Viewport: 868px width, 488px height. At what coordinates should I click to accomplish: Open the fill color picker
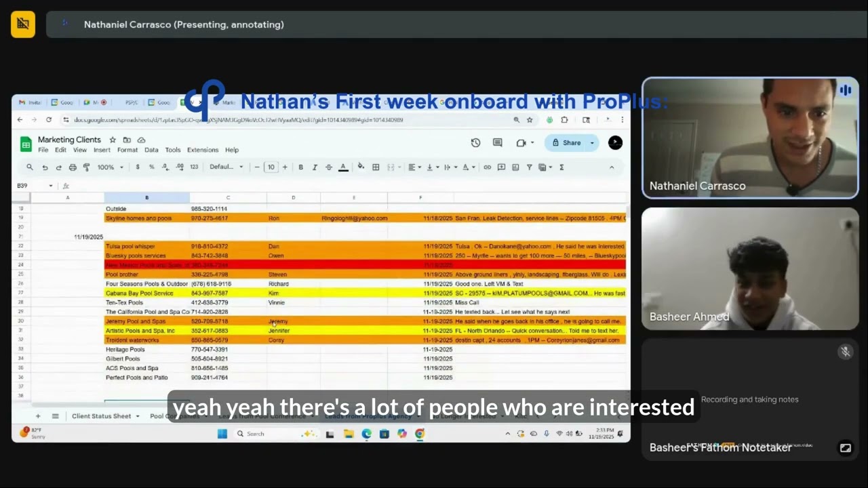click(x=361, y=167)
